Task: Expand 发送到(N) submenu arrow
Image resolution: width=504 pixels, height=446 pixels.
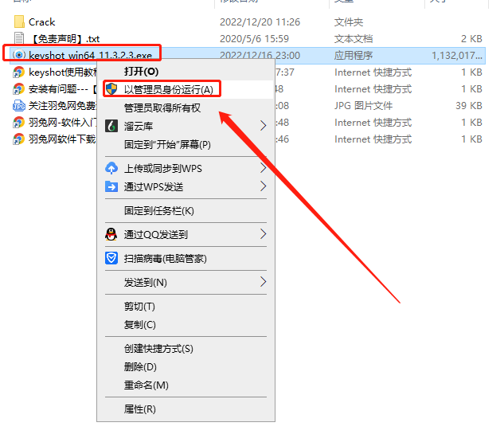Action: [264, 282]
